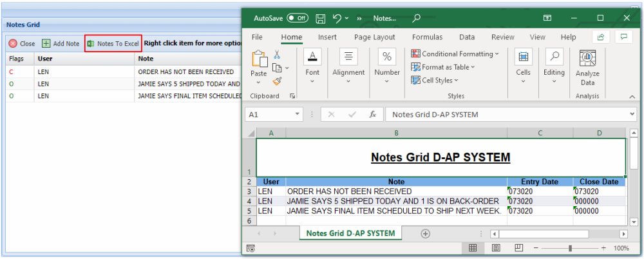
Task: Open the Help ribbon tab
Action: 569,37
